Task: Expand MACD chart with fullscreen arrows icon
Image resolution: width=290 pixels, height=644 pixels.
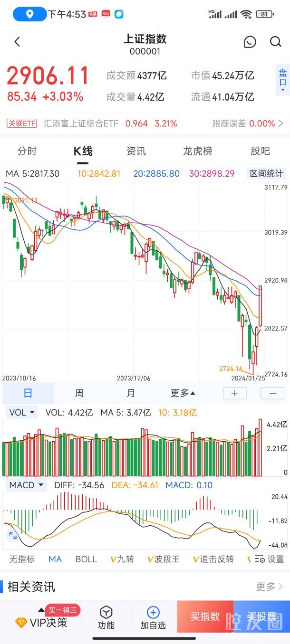Action: click(x=13, y=535)
